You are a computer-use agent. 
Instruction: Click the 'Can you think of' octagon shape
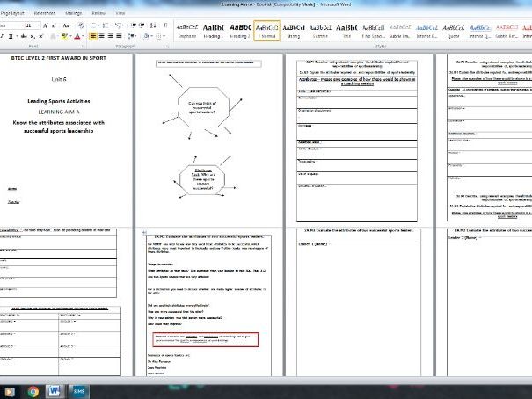(203, 107)
